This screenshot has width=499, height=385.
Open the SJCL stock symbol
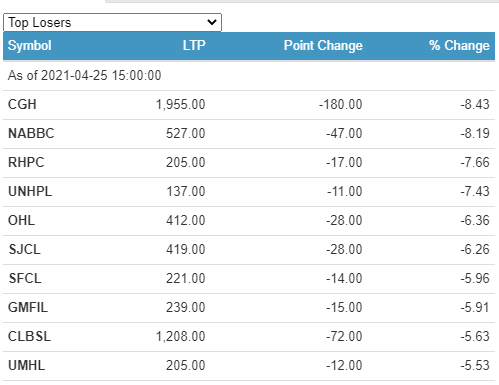(25, 250)
